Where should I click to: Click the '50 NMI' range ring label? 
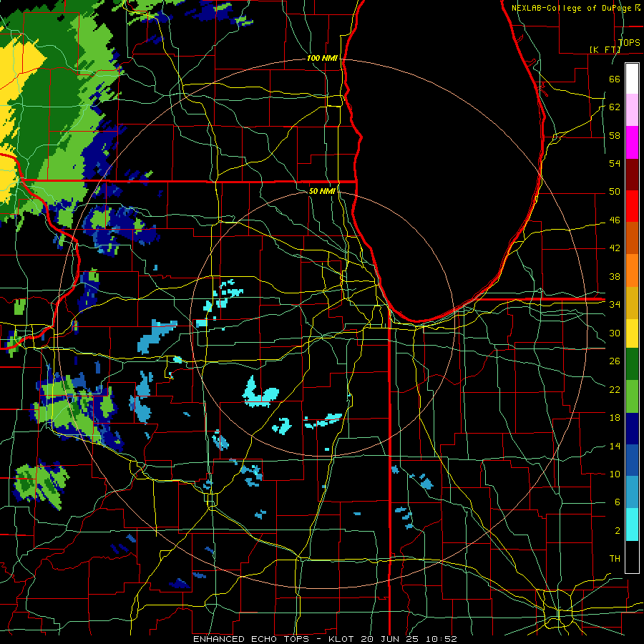pyautogui.click(x=322, y=191)
